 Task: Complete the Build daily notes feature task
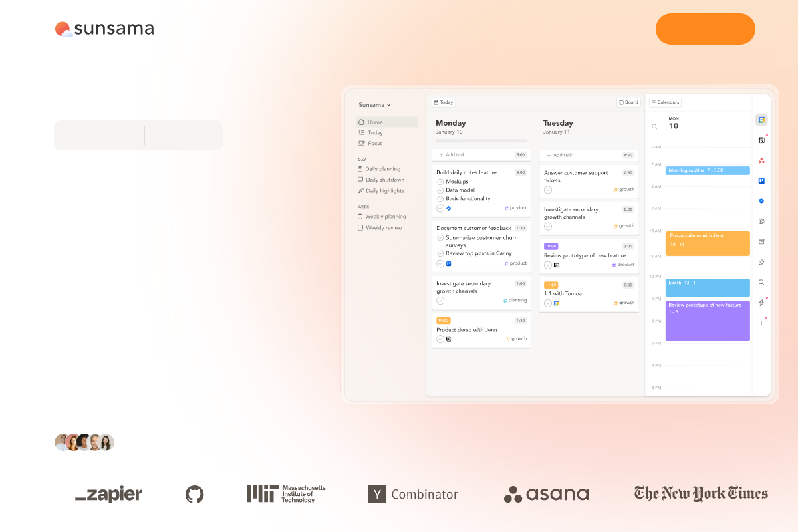(x=440, y=208)
